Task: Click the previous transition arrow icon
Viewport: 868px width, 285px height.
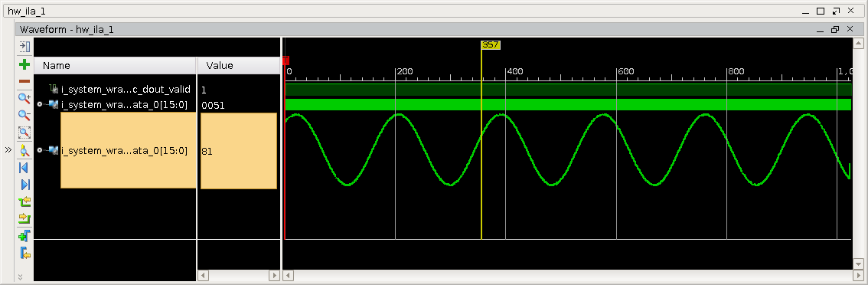Action: [24, 201]
